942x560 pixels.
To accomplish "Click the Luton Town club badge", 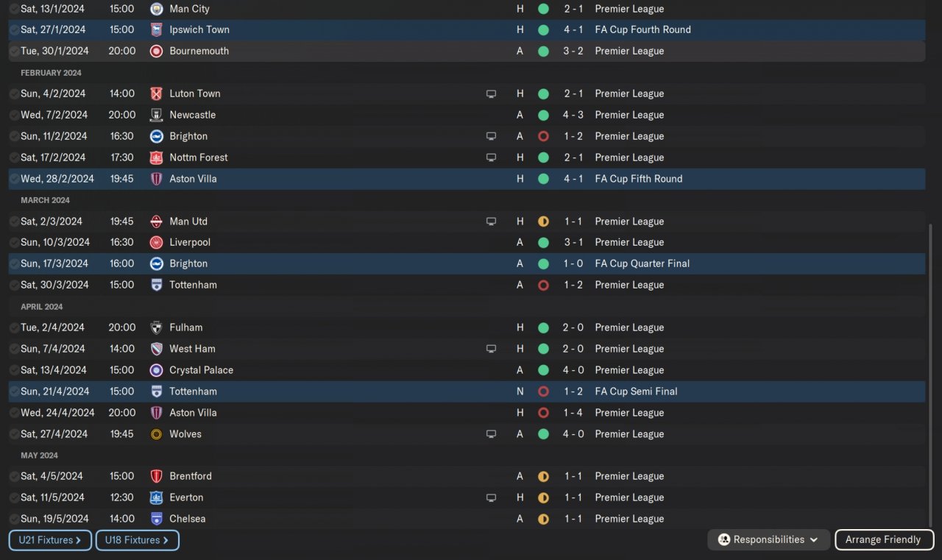I will coord(156,93).
